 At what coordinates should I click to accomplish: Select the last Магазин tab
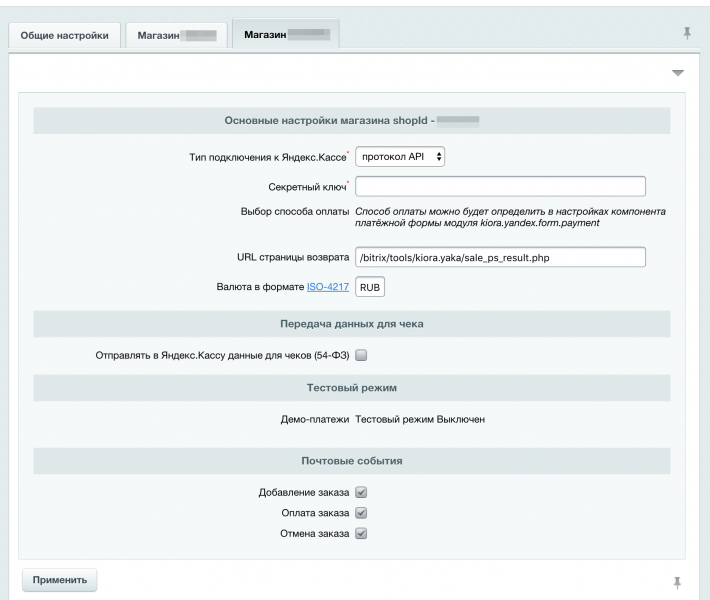click(x=285, y=34)
